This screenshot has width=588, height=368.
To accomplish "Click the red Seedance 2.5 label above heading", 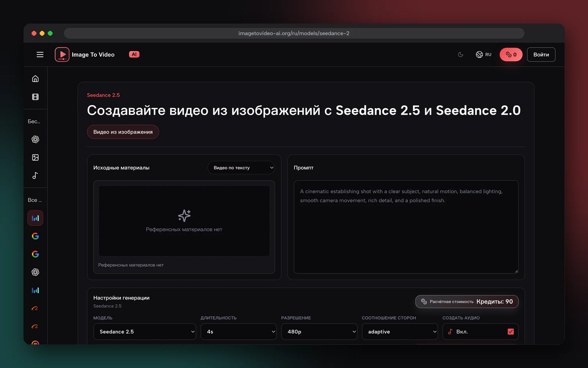I will pos(103,95).
